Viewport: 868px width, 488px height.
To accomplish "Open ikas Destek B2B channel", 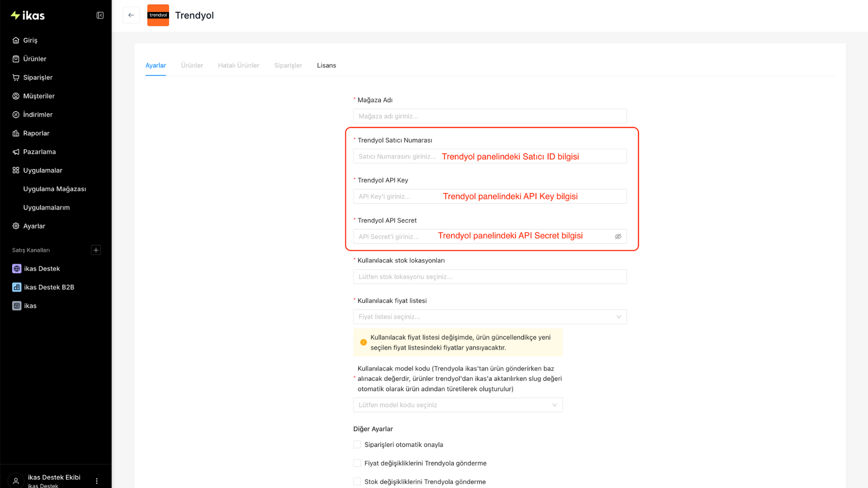I will click(x=49, y=287).
